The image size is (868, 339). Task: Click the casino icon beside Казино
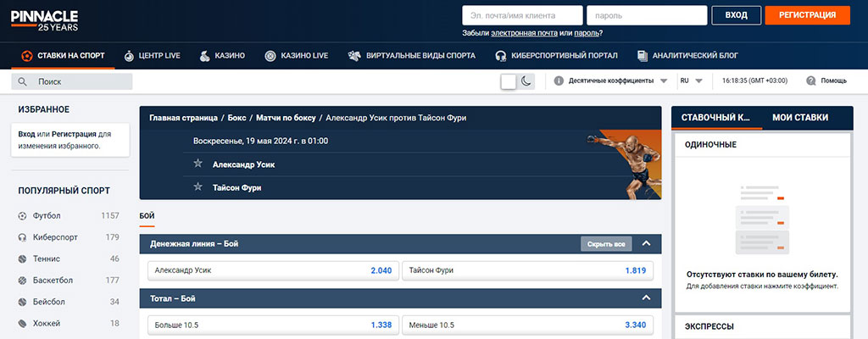click(205, 55)
